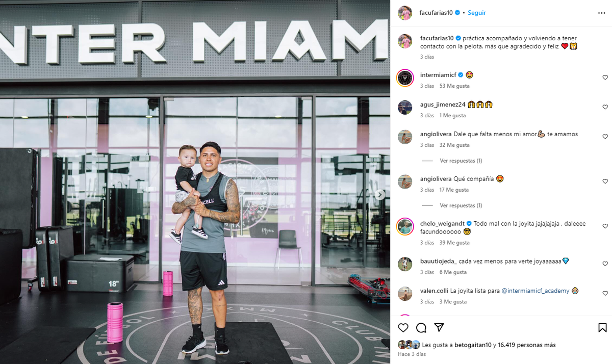Viewport: 612px width, 364px height.
Task: Go to next photo in carousel
Action: click(380, 195)
